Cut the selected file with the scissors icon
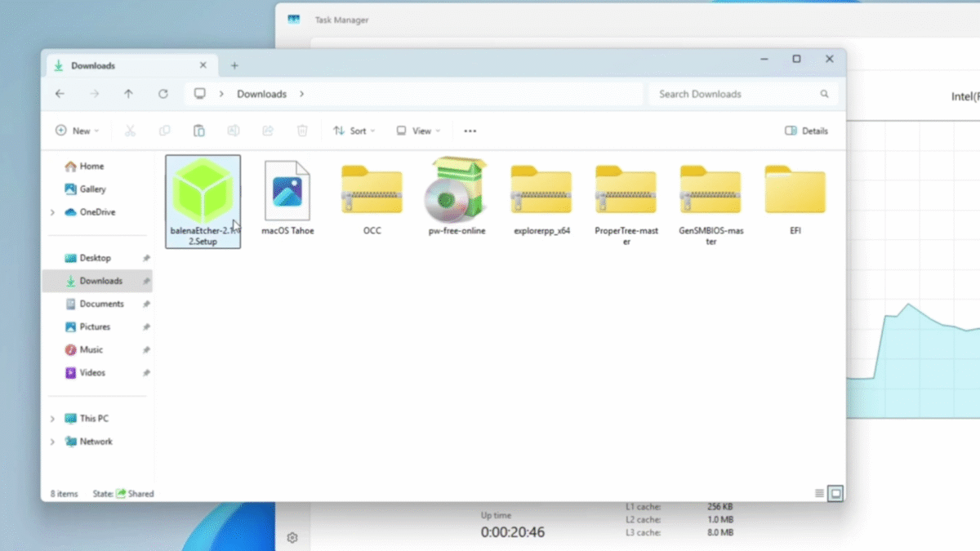This screenshot has height=551, width=980. click(130, 130)
